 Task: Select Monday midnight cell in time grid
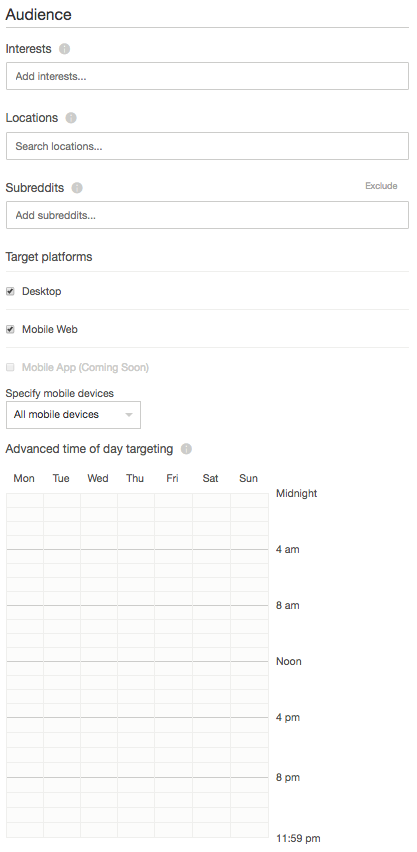coord(25,500)
